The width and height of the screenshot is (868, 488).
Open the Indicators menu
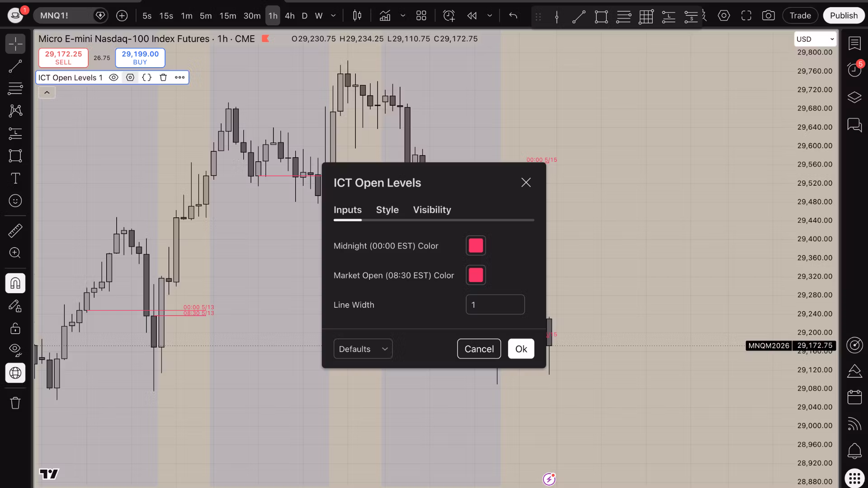tap(385, 16)
